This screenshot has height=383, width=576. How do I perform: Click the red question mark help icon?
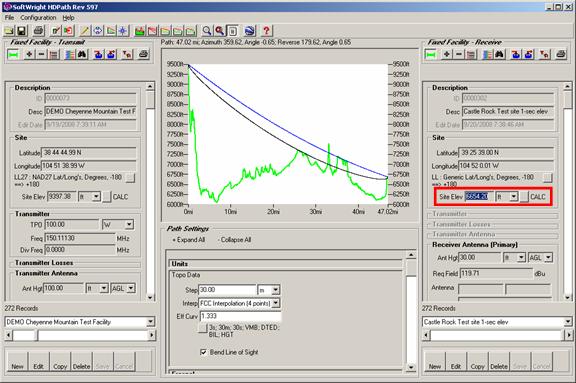(266, 31)
